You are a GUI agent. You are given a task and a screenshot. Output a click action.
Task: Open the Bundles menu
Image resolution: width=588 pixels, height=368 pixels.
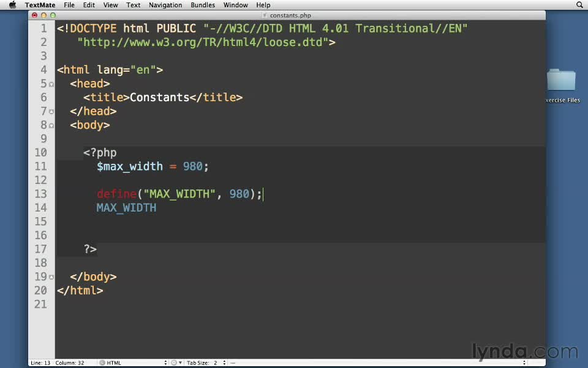[202, 5]
